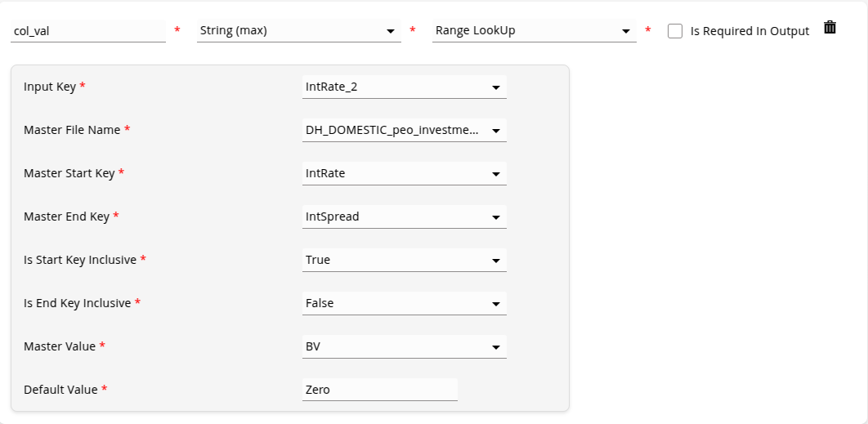
Task: Click the Master Start Key label
Action: [69, 173]
